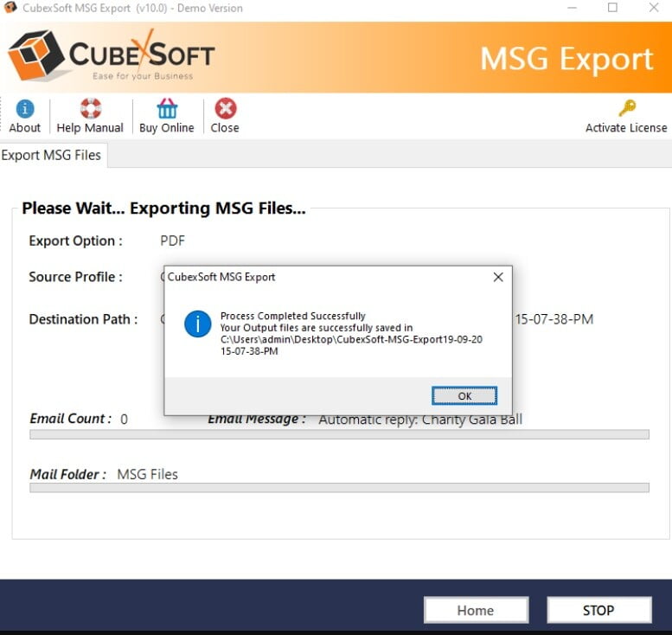Click the PDF export option value
The height and width of the screenshot is (635, 672).
[x=172, y=241]
